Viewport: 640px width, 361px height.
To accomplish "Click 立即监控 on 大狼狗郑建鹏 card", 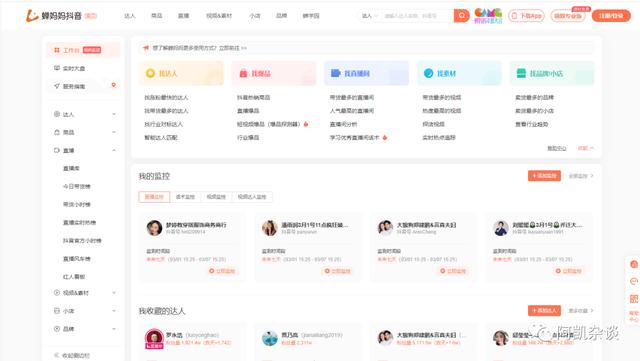I will point(453,271).
